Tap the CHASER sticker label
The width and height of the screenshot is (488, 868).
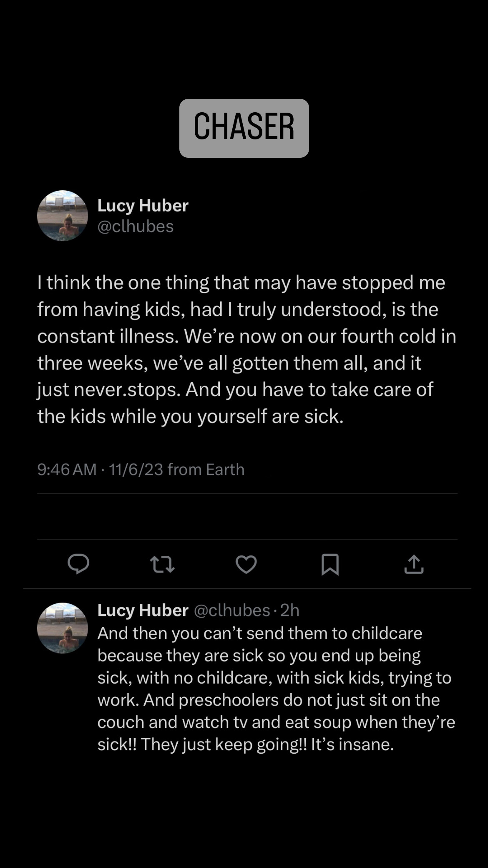click(x=244, y=128)
